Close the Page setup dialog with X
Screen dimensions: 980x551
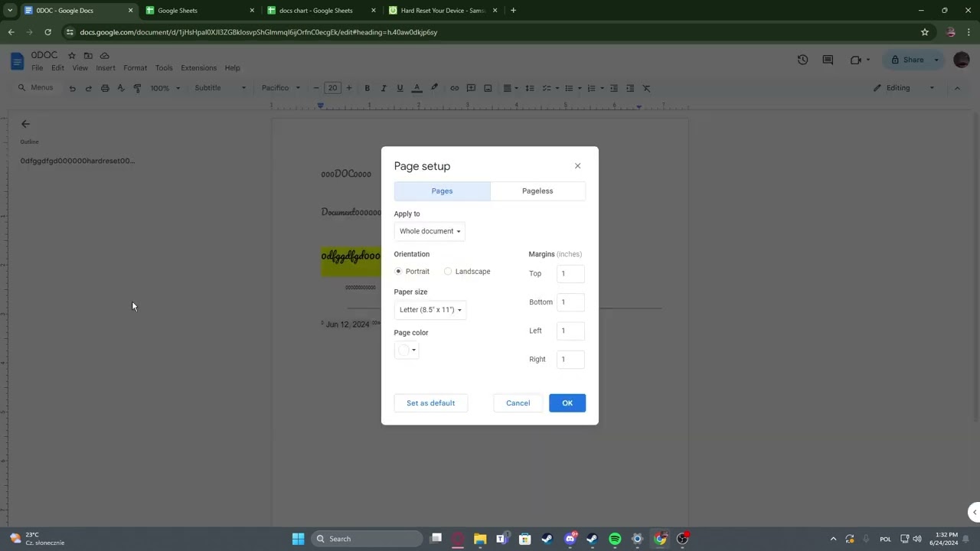pos(578,166)
